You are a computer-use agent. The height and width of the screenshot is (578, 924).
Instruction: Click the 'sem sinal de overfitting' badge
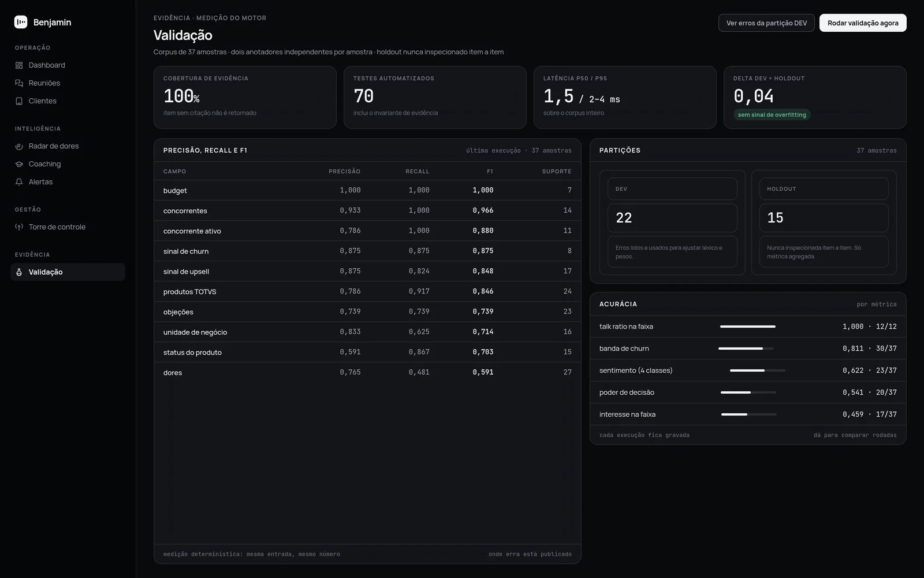(772, 114)
